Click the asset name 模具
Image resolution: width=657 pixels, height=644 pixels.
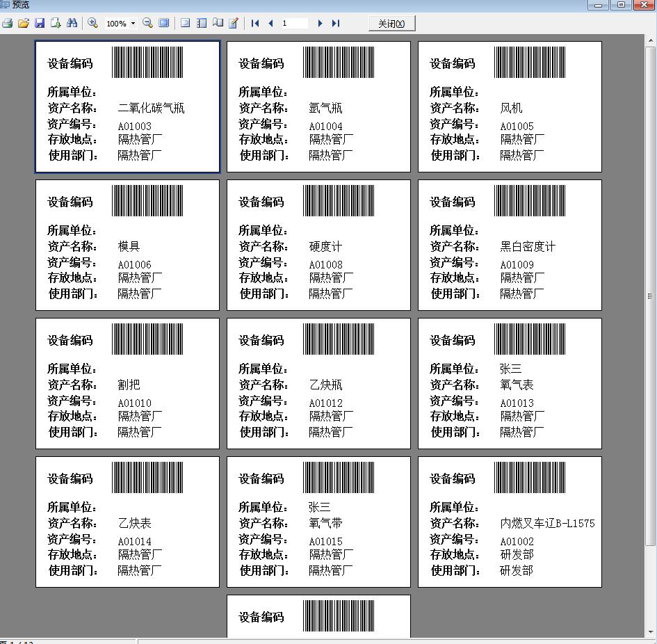(129, 246)
